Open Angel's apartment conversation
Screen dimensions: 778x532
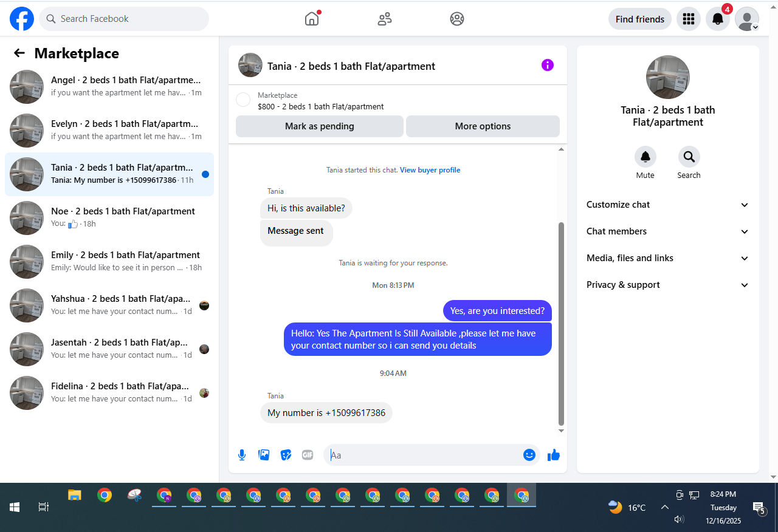point(109,87)
